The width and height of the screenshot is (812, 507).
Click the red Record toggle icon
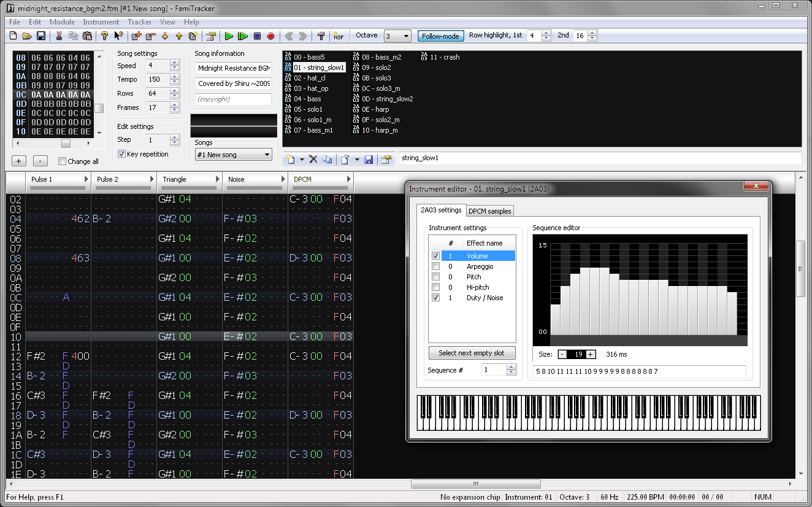270,36
